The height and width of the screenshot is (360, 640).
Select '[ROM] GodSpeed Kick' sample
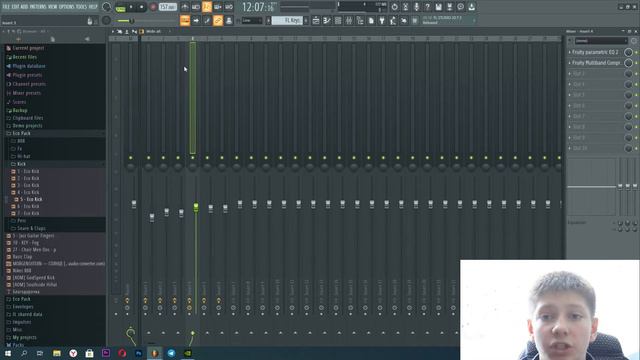[33, 278]
